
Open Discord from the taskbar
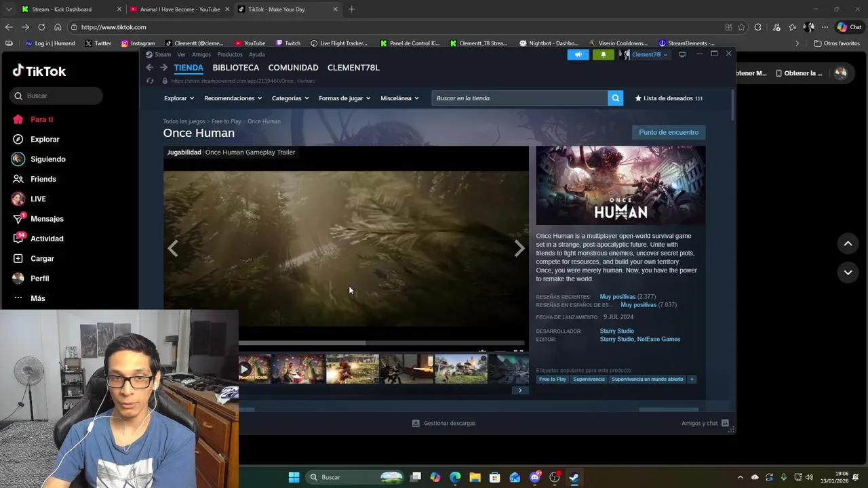click(x=535, y=477)
